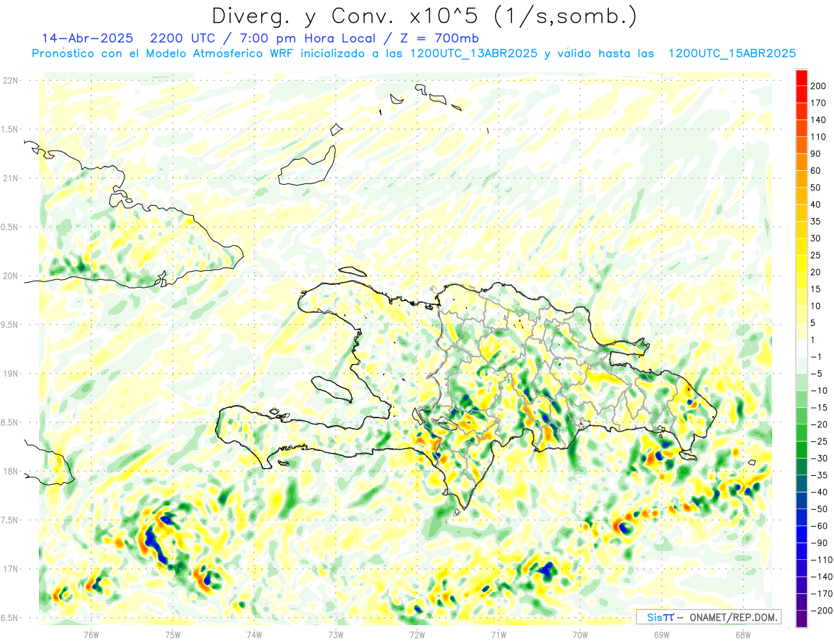
Task: Click the 19N latitude label
Action: coord(10,373)
